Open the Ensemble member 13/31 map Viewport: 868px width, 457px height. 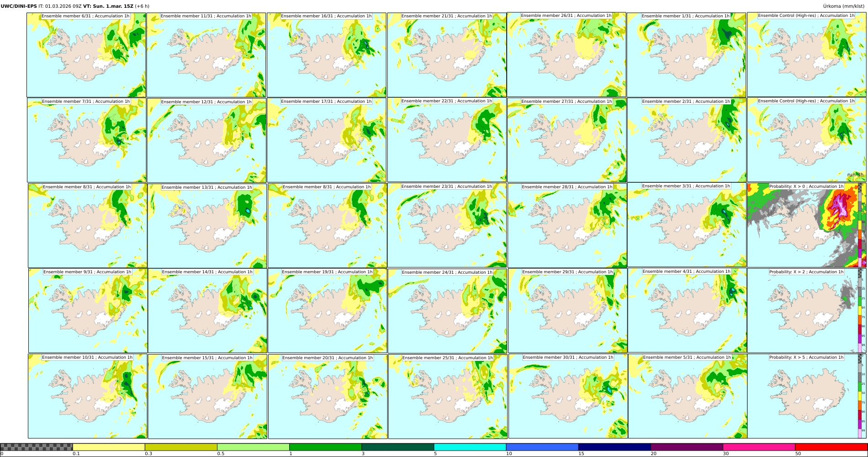coord(207,226)
